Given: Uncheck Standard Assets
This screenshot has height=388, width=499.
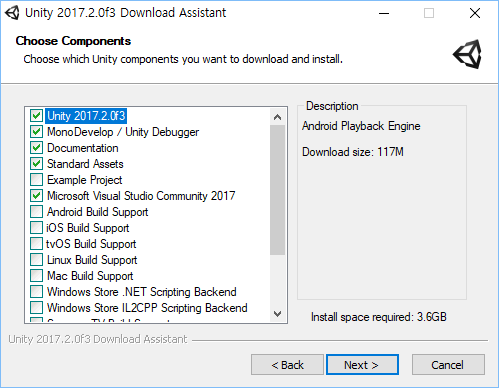Looking at the screenshot, I should (36, 164).
